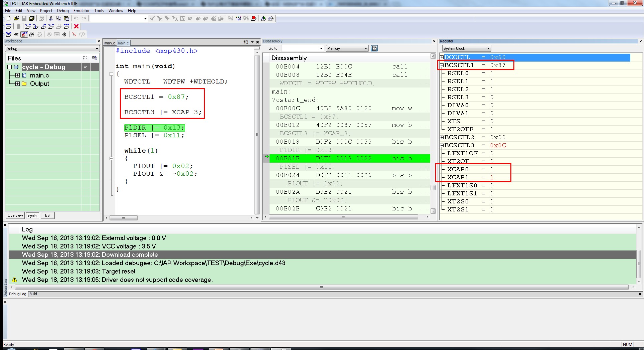Screen dimensions: 644x350
Task: Switch to the Debug Log tab
Action: [17, 294]
